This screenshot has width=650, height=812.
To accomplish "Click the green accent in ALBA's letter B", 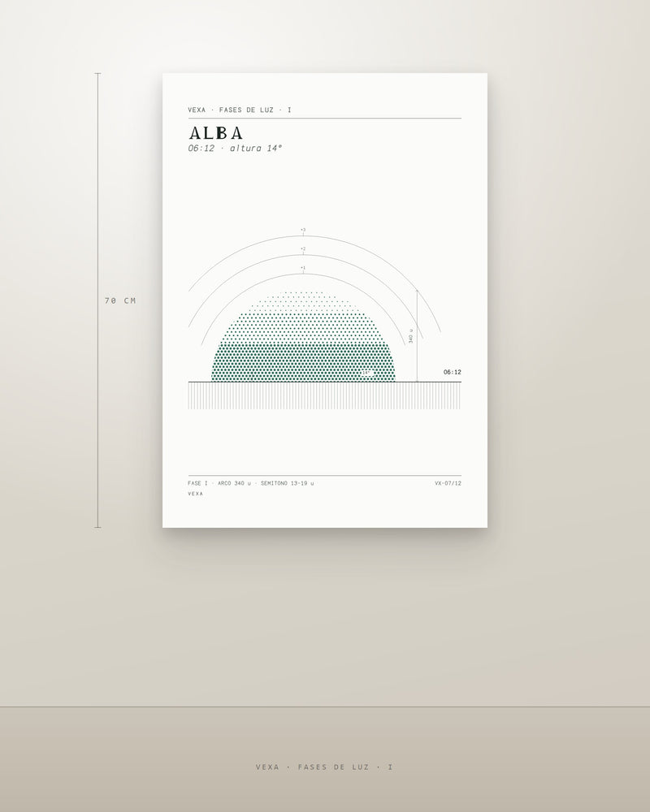I will click(x=219, y=133).
